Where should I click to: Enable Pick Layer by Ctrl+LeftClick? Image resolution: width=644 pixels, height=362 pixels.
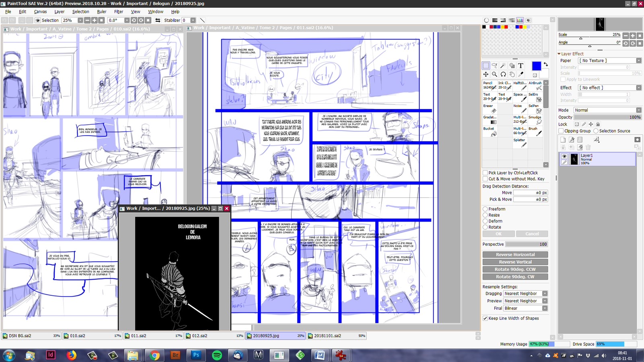[485, 173]
